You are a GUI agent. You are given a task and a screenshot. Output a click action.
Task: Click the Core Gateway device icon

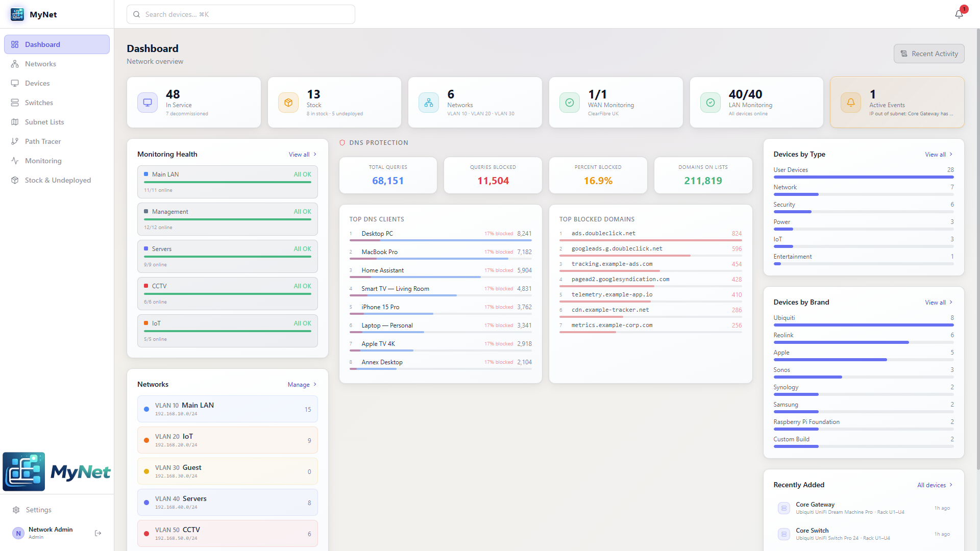point(784,508)
